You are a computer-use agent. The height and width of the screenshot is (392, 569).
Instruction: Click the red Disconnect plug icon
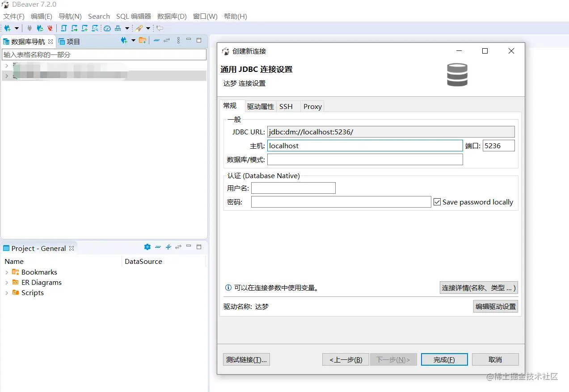coord(50,28)
